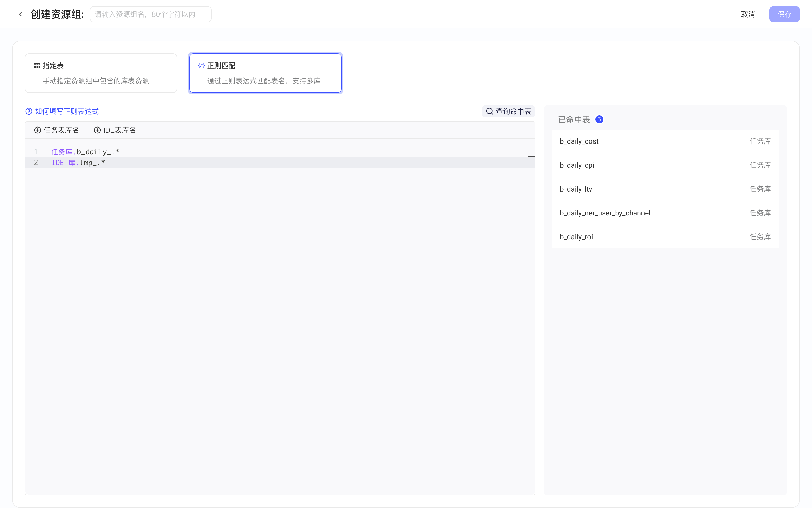Click line number 2 in the gutter

pyautogui.click(x=36, y=163)
